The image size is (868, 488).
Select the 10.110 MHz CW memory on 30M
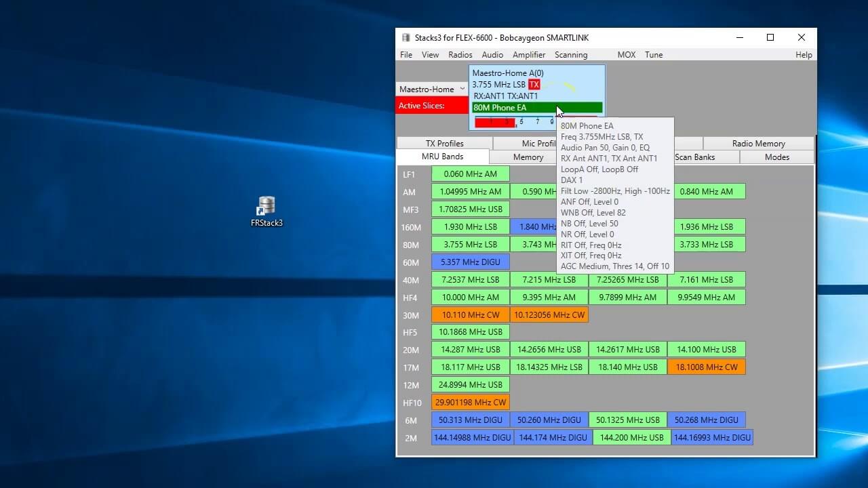pos(470,314)
